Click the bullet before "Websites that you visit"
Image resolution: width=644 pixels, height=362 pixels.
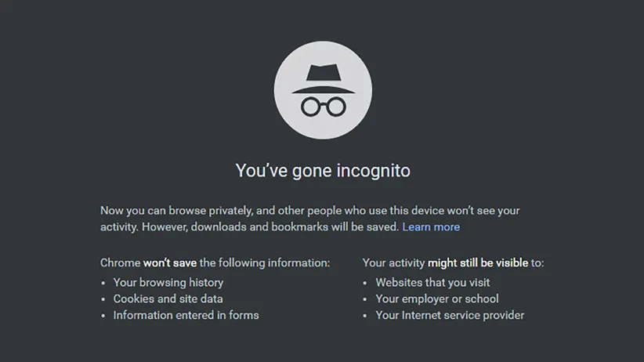[x=367, y=283]
